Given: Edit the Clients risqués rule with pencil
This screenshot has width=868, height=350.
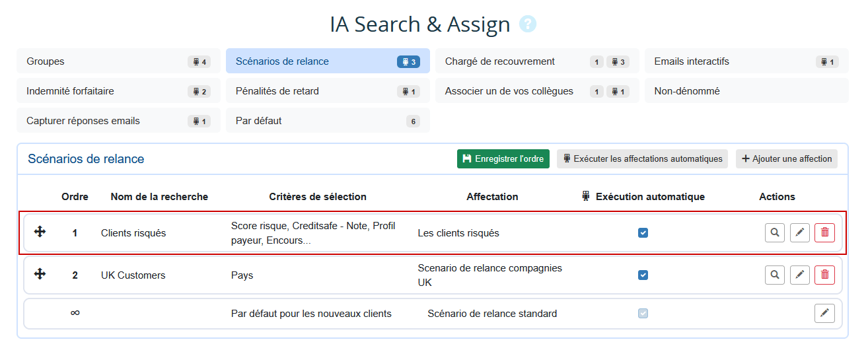Looking at the screenshot, I should click(800, 232).
